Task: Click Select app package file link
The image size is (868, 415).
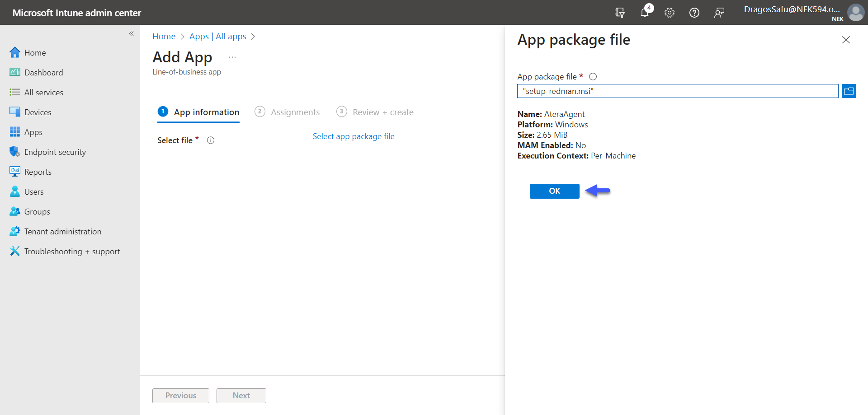Action: [x=354, y=136]
